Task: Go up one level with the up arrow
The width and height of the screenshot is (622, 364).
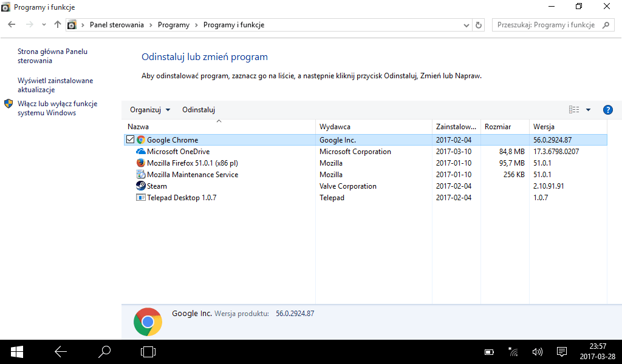Action: click(x=58, y=24)
